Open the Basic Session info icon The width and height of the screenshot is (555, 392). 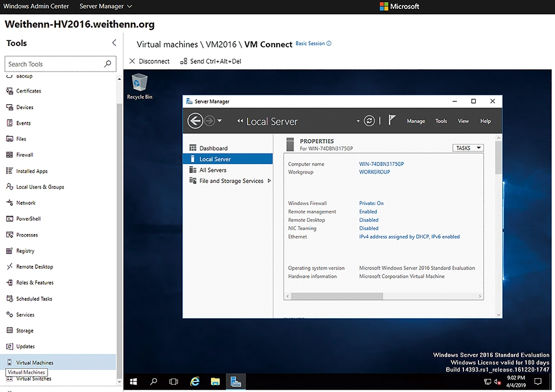pos(329,43)
